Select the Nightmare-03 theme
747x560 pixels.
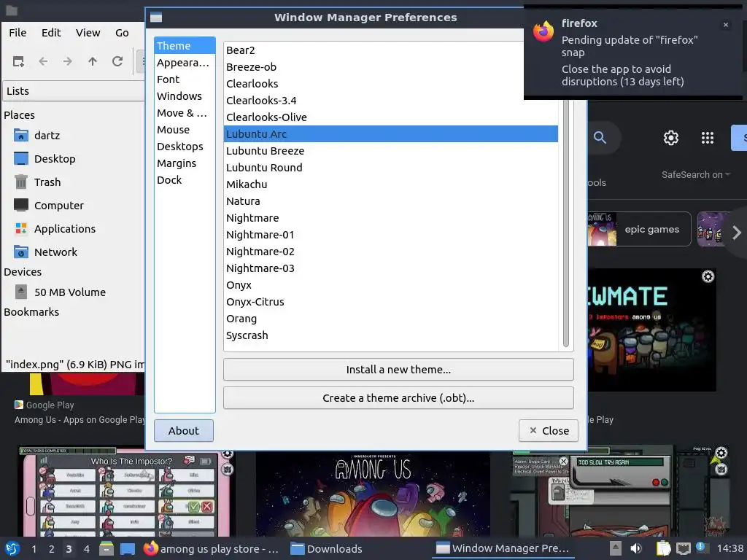point(391,268)
